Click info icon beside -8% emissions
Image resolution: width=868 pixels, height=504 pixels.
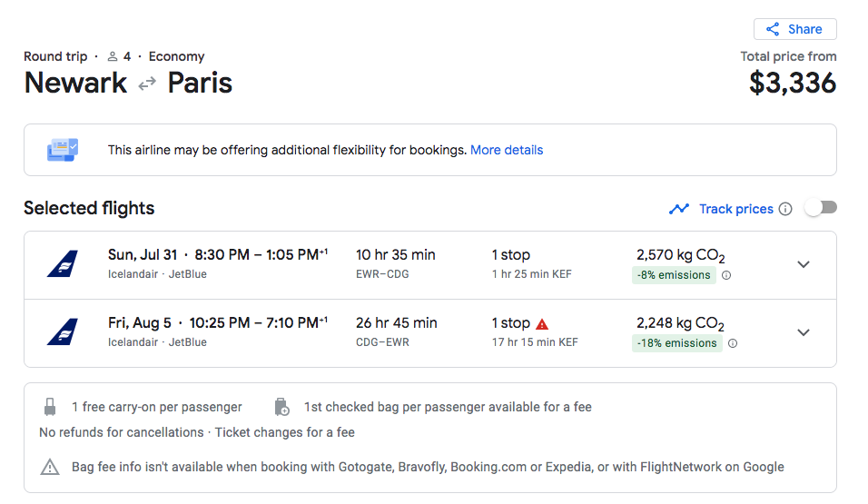(x=726, y=275)
